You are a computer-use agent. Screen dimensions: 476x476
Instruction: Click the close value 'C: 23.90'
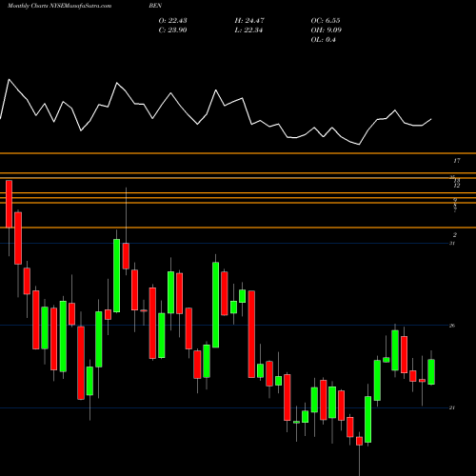coord(172,30)
